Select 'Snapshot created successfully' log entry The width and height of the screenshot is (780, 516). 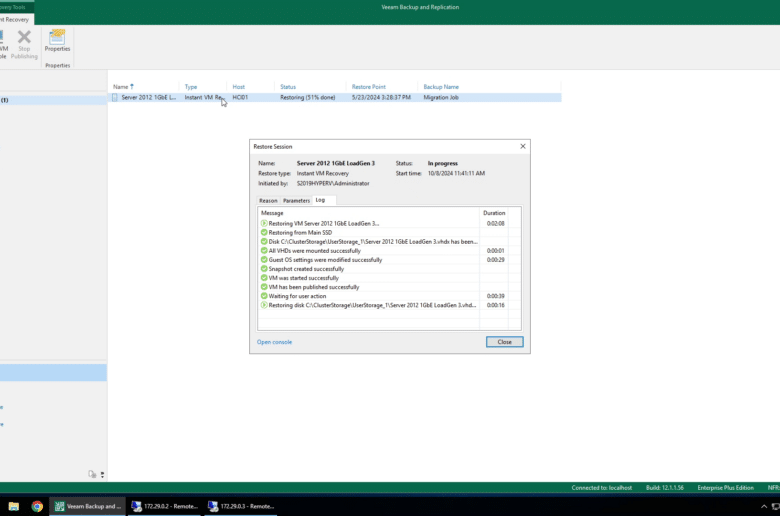[x=390, y=269]
